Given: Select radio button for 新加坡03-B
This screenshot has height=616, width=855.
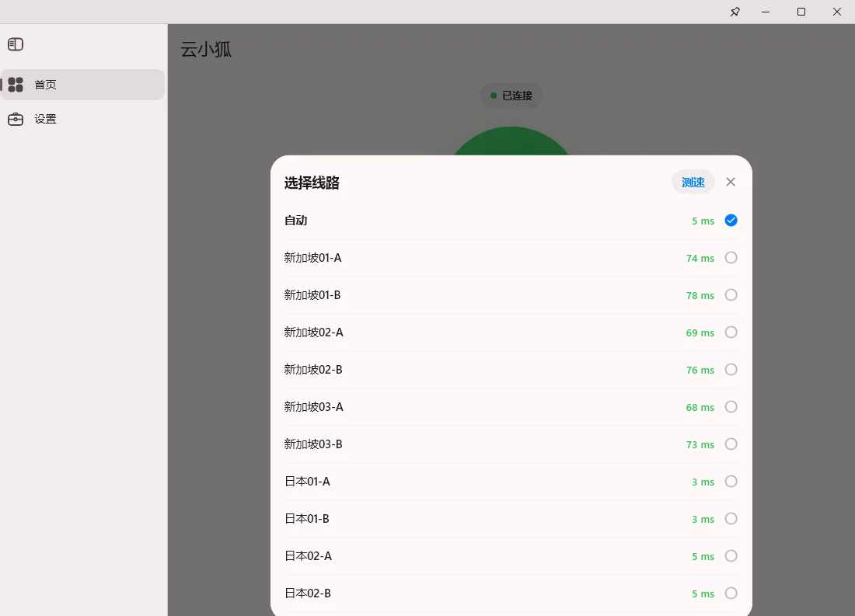Looking at the screenshot, I should click(731, 444).
